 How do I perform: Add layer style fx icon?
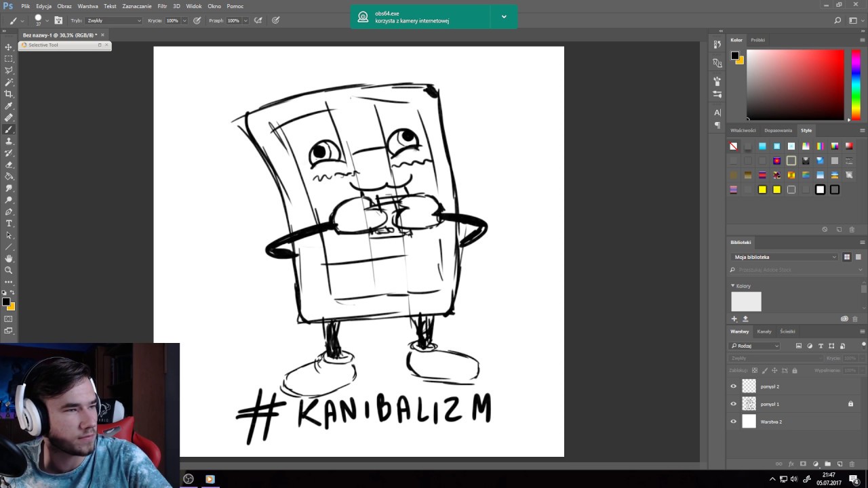click(791, 464)
